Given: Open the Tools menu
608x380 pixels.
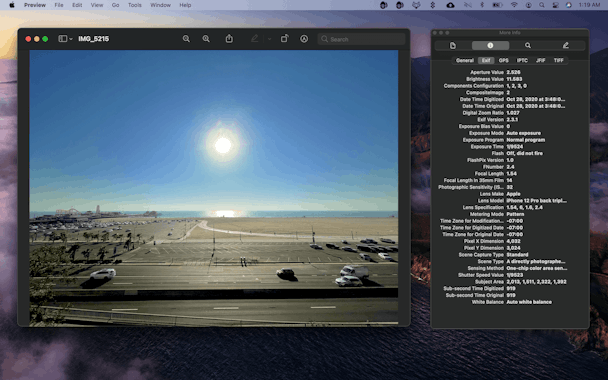Looking at the screenshot, I should (135, 5).
